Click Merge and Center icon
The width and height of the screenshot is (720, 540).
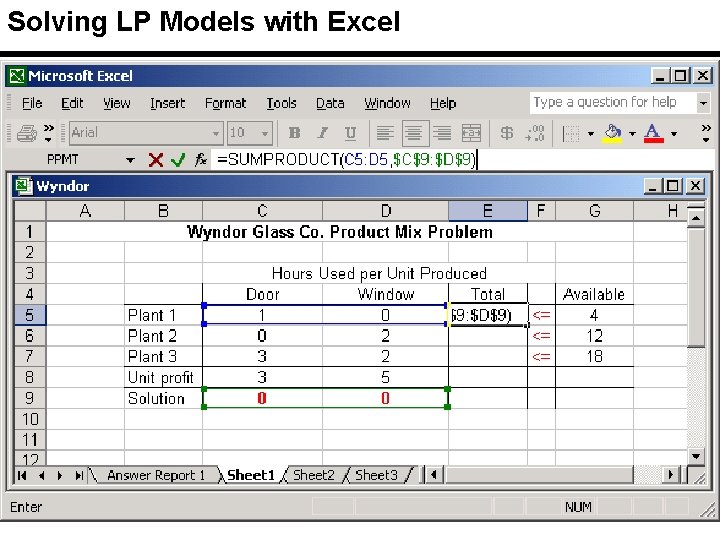point(471,133)
